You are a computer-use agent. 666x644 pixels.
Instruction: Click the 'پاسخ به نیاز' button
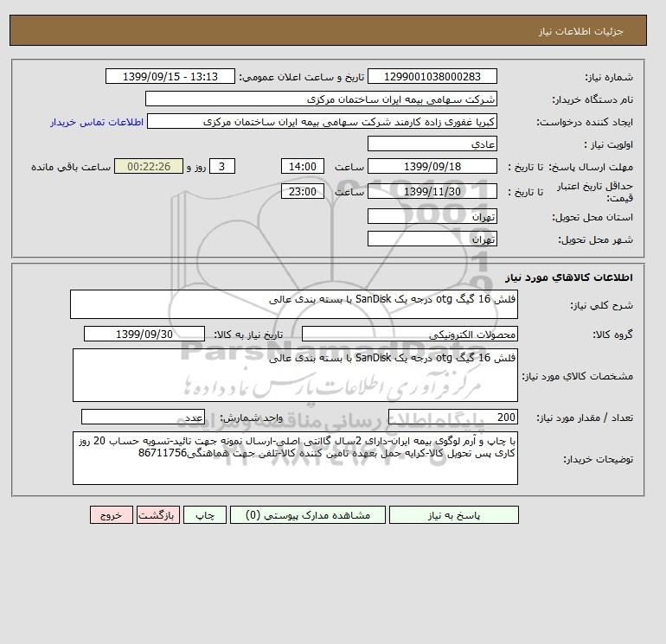tap(453, 514)
